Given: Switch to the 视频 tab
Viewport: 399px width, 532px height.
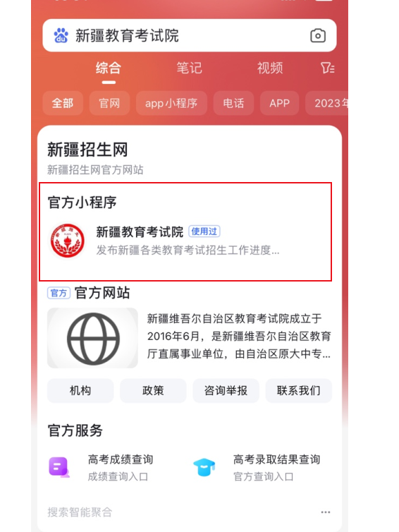Looking at the screenshot, I should tap(270, 68).
